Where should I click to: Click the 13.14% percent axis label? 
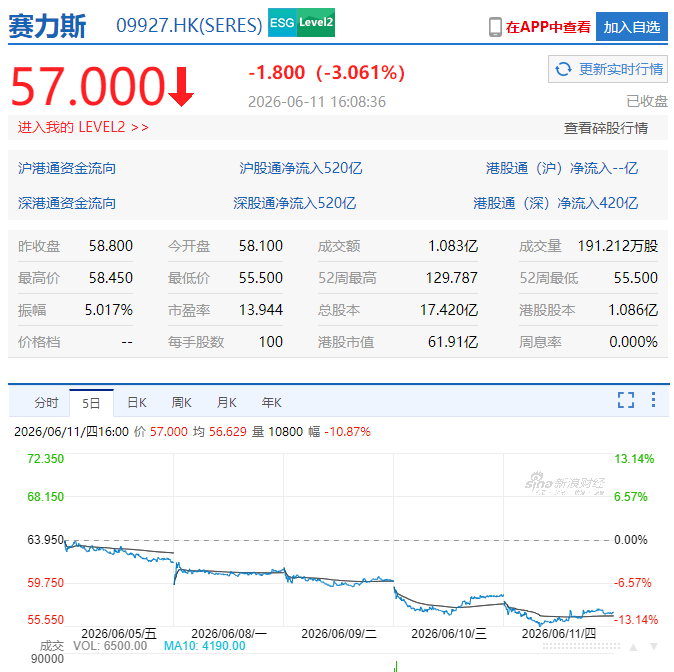634,459
